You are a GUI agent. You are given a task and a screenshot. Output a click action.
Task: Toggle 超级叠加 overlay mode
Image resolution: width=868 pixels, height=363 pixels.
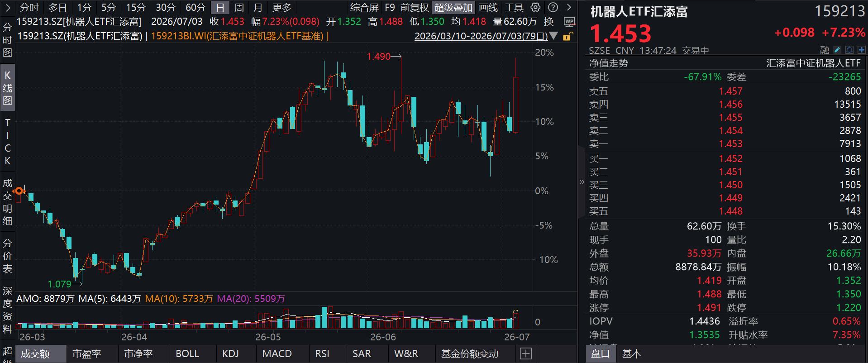tap(453, 7)
